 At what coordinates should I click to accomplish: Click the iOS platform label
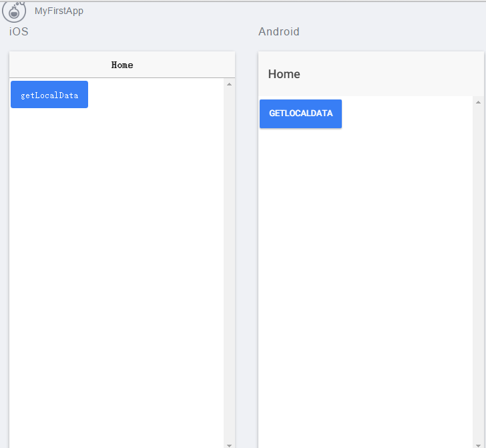(x=19, y=31)
